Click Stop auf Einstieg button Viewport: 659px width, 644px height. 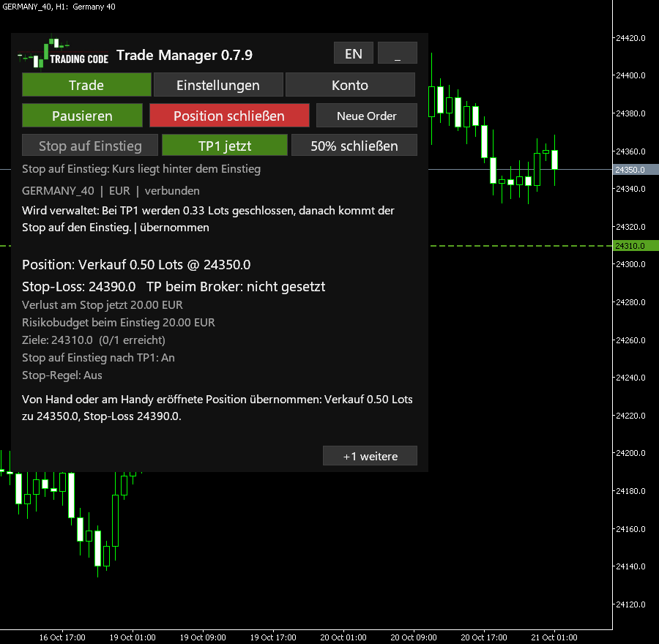coord(90,146)
